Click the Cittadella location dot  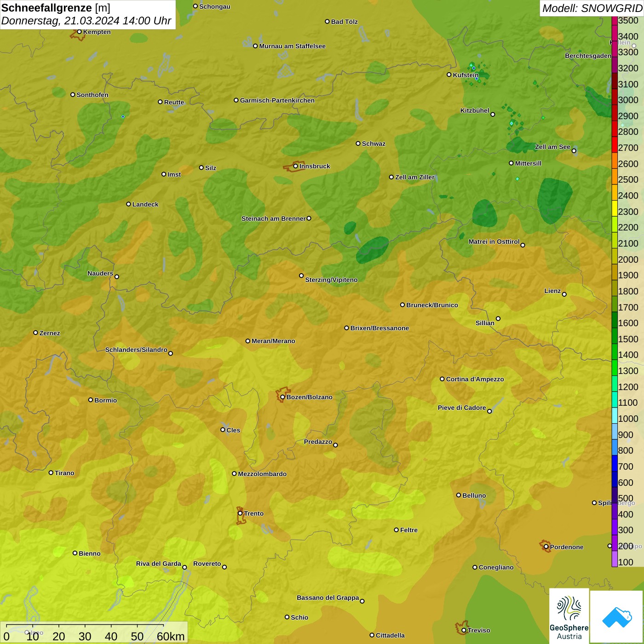coord(372,635)
